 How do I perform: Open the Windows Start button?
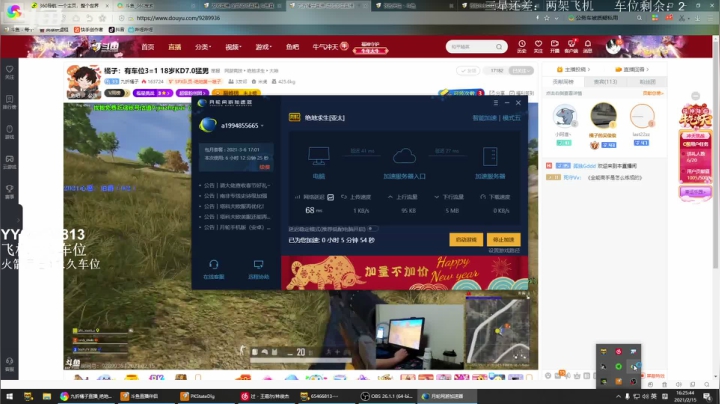[x=9, y=396]
